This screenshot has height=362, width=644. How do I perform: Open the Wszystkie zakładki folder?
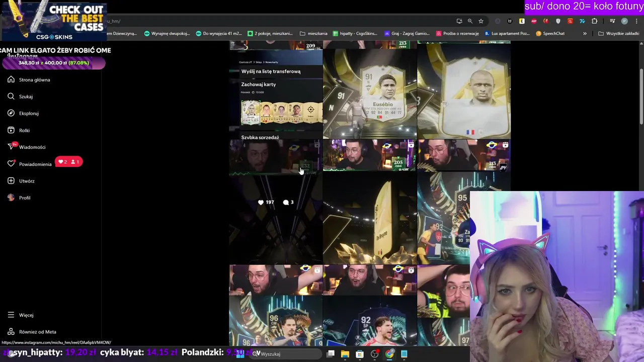(619, 34)
